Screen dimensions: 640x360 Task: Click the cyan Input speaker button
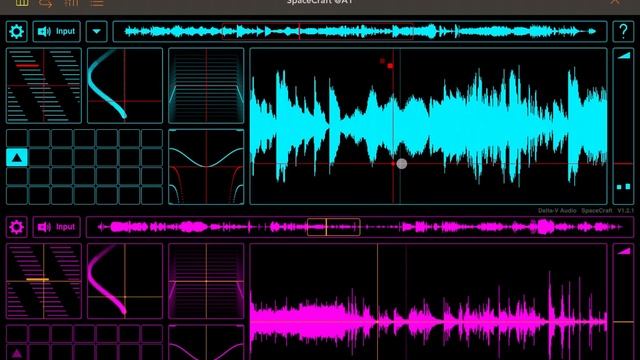tap(56, 31)
